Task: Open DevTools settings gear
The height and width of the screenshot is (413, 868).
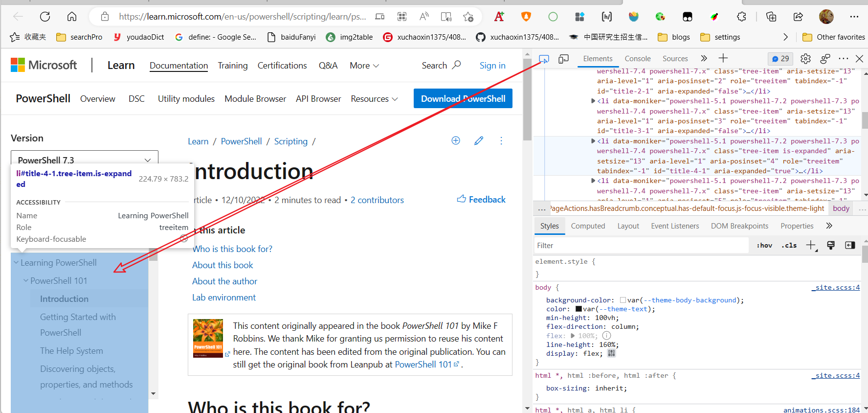Action: click(x=805, y=59)
